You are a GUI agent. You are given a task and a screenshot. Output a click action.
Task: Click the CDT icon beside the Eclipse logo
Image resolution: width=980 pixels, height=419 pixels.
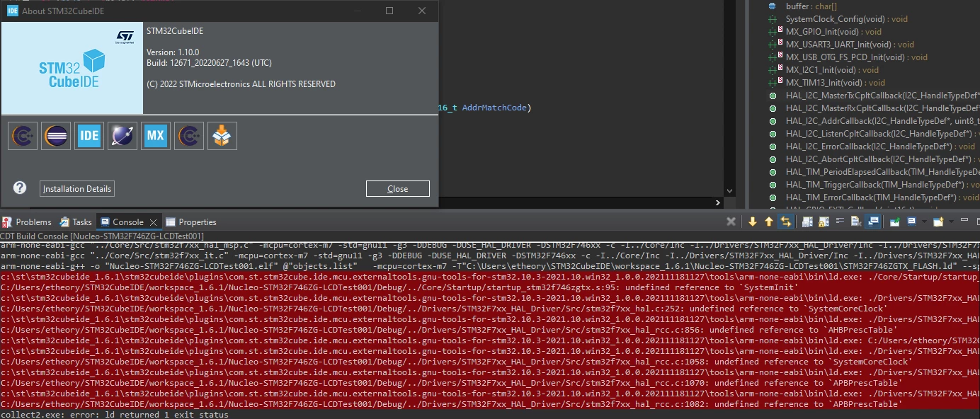23,135
